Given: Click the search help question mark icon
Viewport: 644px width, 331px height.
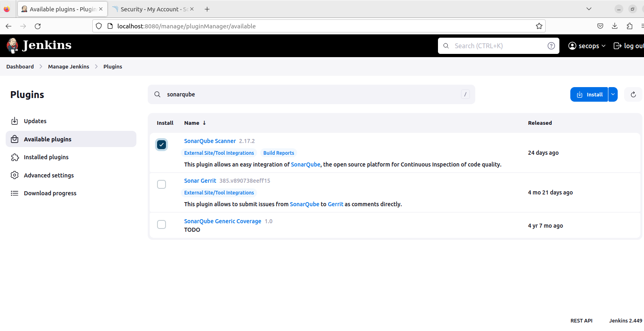Looking at the screenshot, I should 551,46.
